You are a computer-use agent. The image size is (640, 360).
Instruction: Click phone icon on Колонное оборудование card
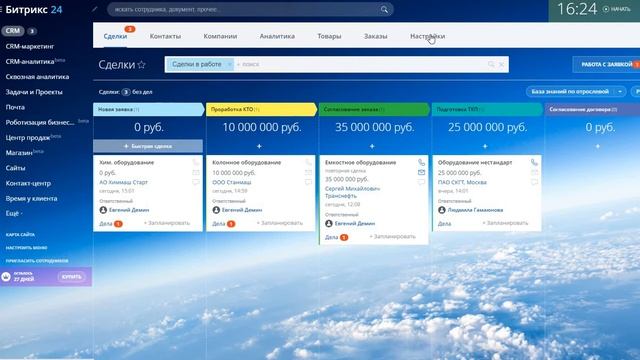(309, 162)
